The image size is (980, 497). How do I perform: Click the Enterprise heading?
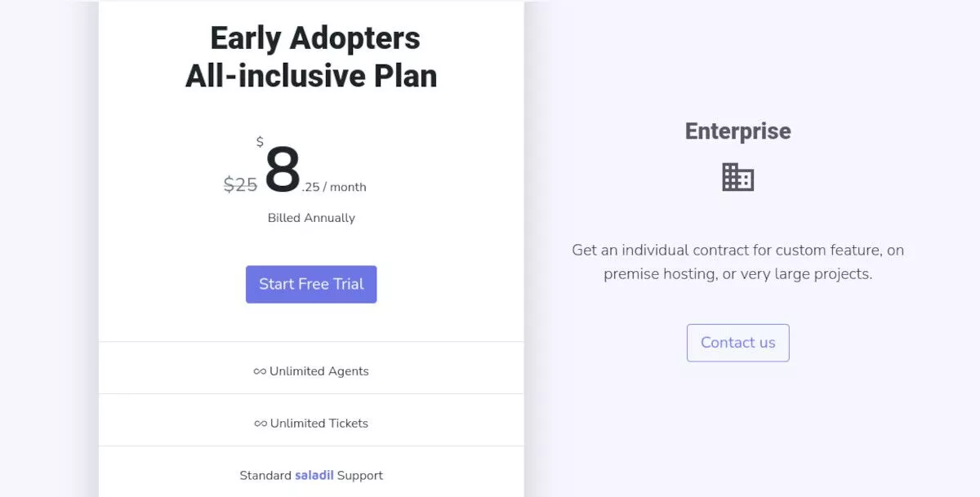coord(737,131)
